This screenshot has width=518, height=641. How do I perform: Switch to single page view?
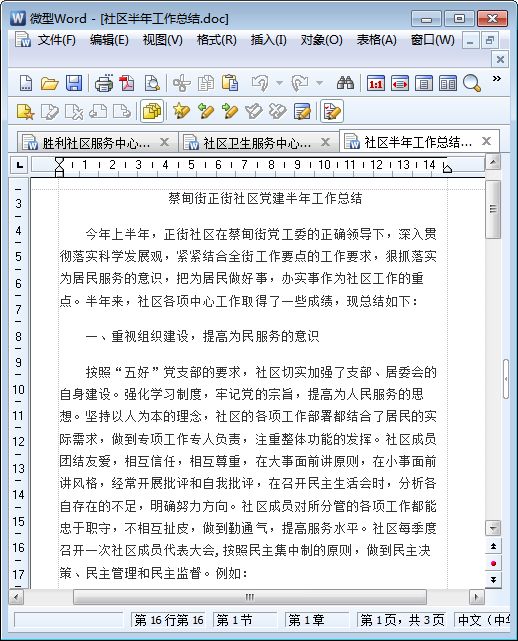click(424, 83)
